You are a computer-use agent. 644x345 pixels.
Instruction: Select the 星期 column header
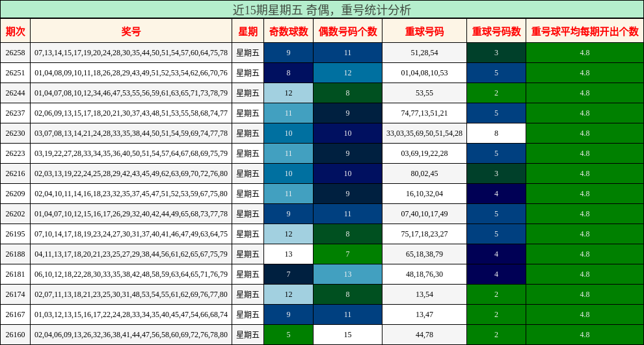point(248,31)
